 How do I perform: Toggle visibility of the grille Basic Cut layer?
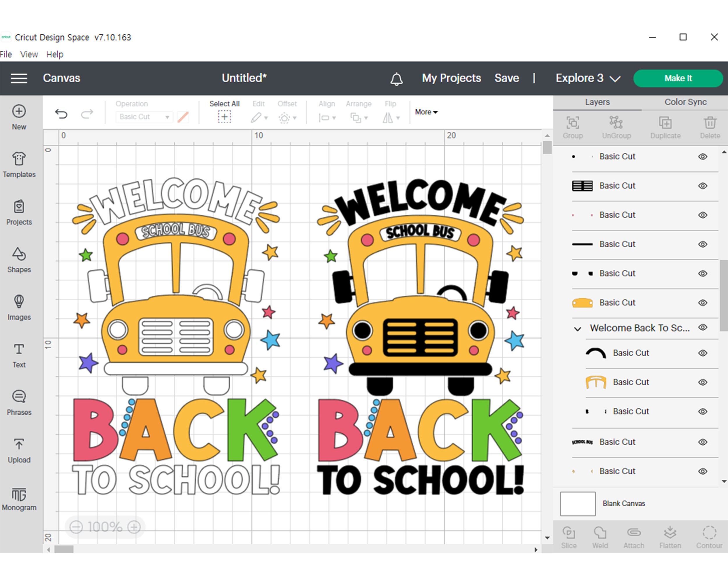point(702,186)
